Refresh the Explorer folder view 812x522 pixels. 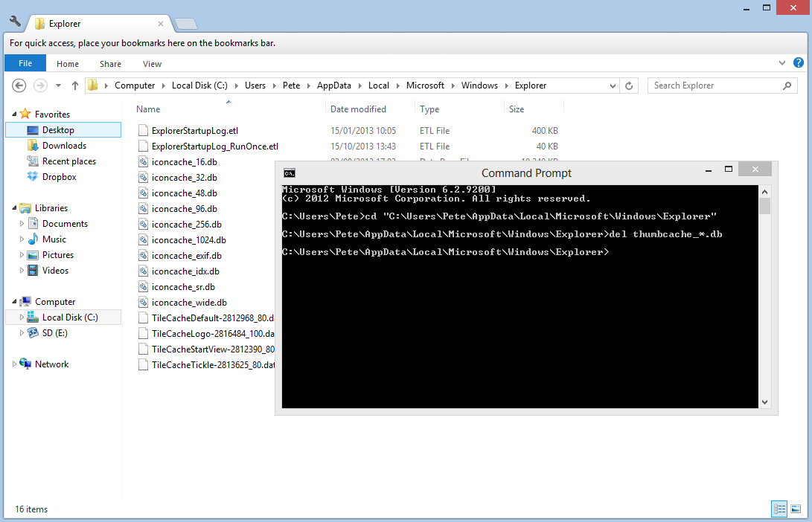[x=629, y=86]
